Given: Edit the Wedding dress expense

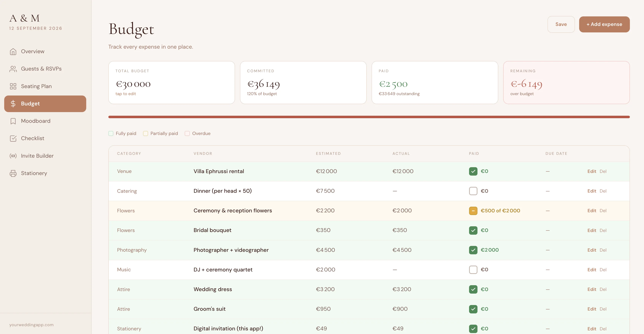Looking at the screenshot, I should click(x=592, y=290).
